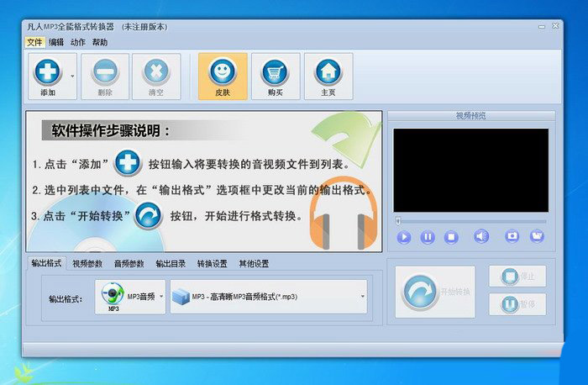Screen dimensions: 588x385
Task: Mute the preview speaker icon
Action: click(481, 236)
